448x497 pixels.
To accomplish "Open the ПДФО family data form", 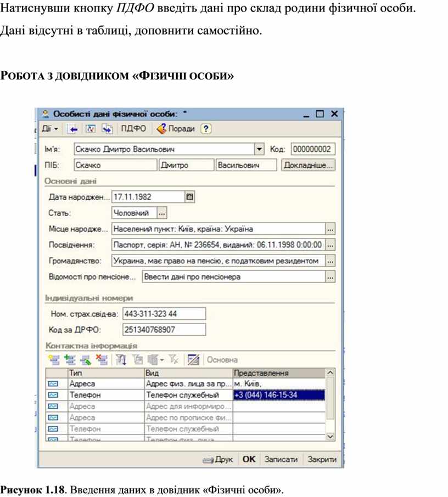I will 133,129.
